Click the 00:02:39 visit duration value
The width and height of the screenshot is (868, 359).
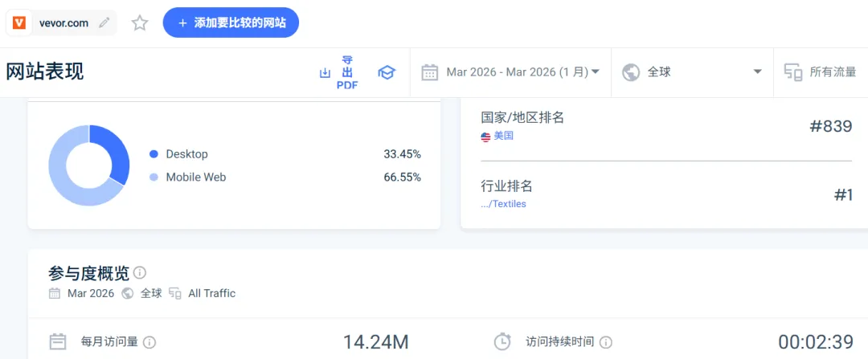[x=816, y=342]
